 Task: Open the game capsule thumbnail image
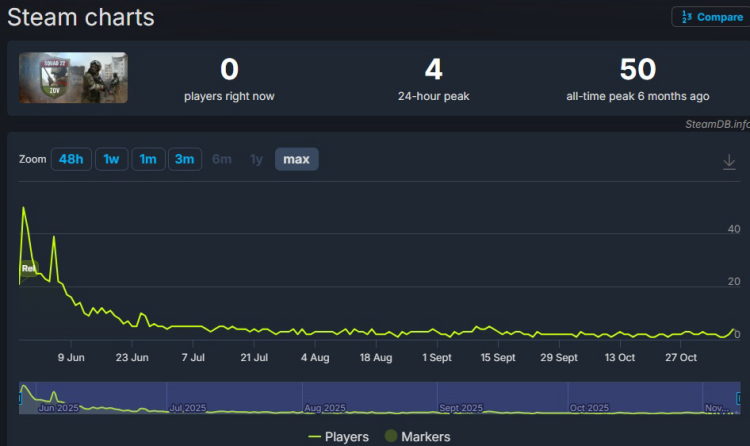click(x=73, y=78)
